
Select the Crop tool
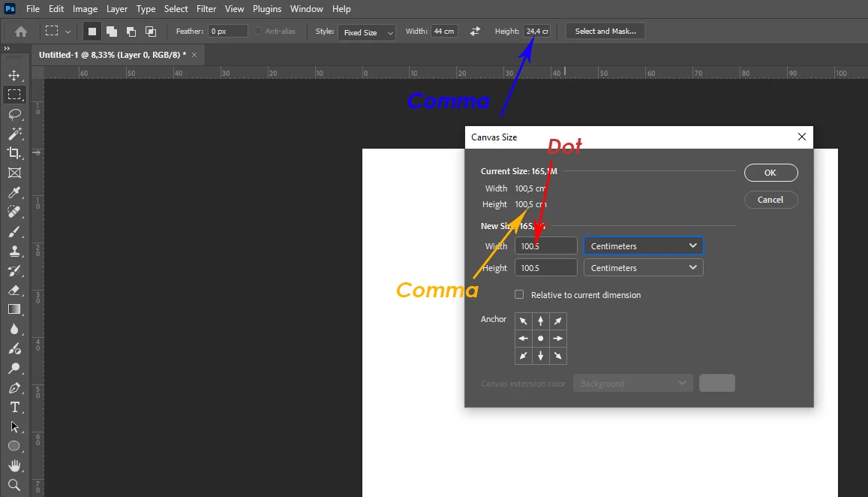(14, 153)
